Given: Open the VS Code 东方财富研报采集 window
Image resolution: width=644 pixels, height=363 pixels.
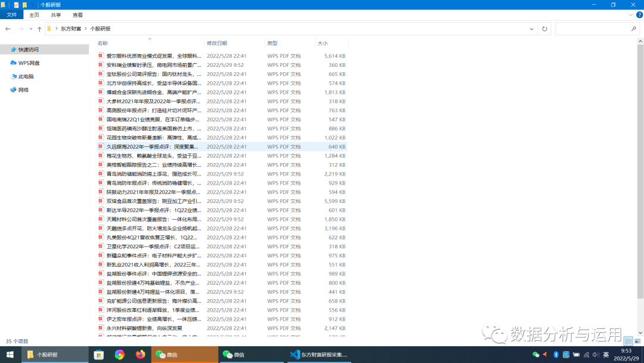Looking at the screenshot, I should [318, 355].
